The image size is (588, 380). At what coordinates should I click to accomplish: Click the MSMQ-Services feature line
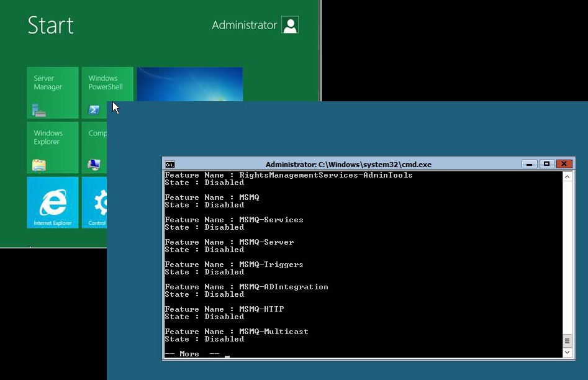click(x=234, y=220)
